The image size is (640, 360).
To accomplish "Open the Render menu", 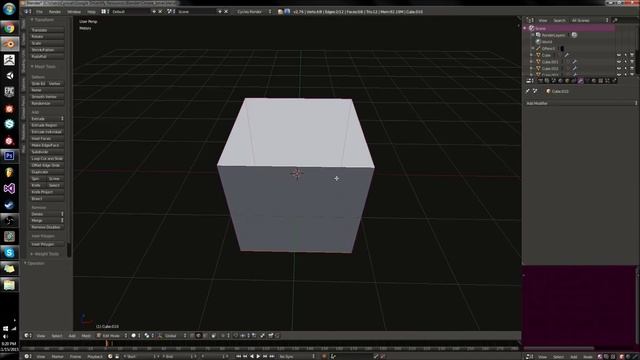I will (x=55, y=11).
